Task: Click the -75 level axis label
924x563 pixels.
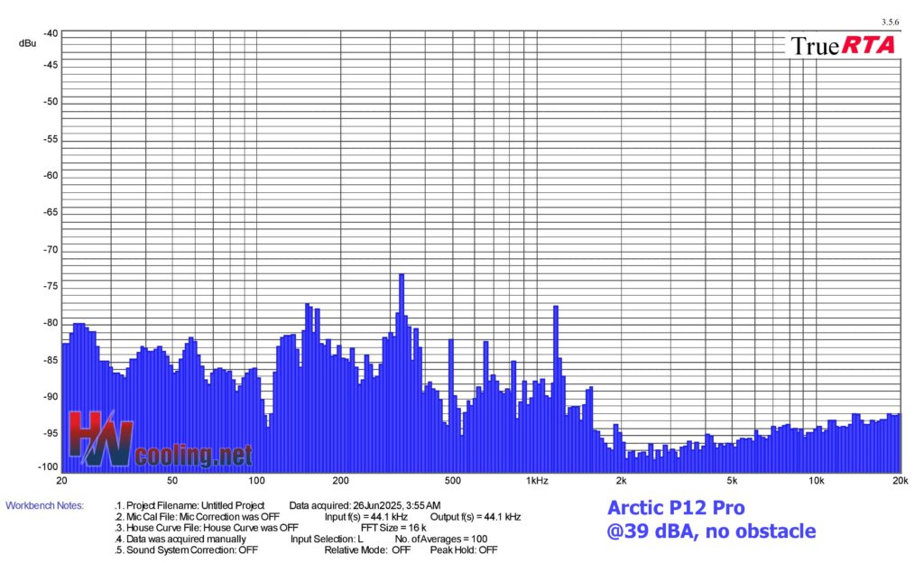Action: pos(51,286)
